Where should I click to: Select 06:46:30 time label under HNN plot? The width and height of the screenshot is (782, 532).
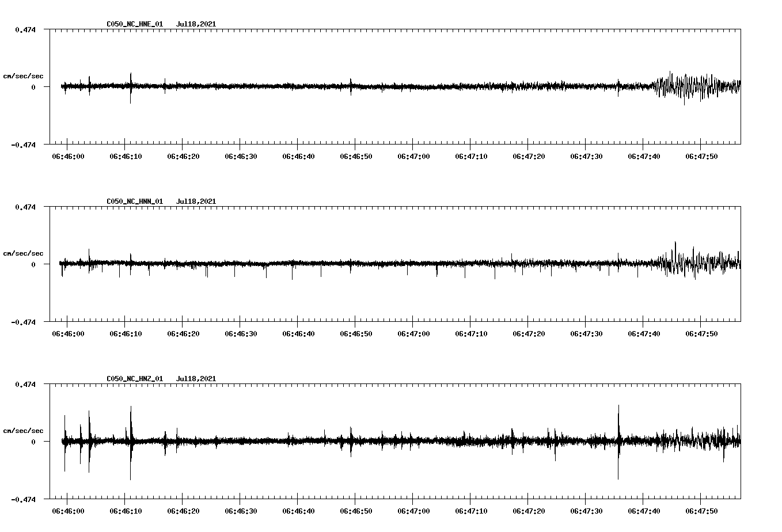(x=241, y=334)
